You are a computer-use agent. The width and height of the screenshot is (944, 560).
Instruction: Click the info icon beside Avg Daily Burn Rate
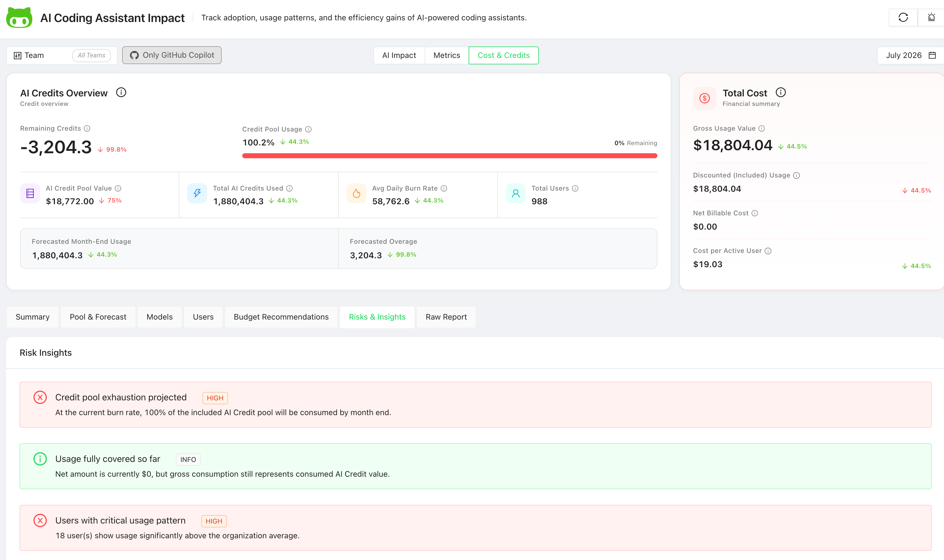click(x=444, y=188)
